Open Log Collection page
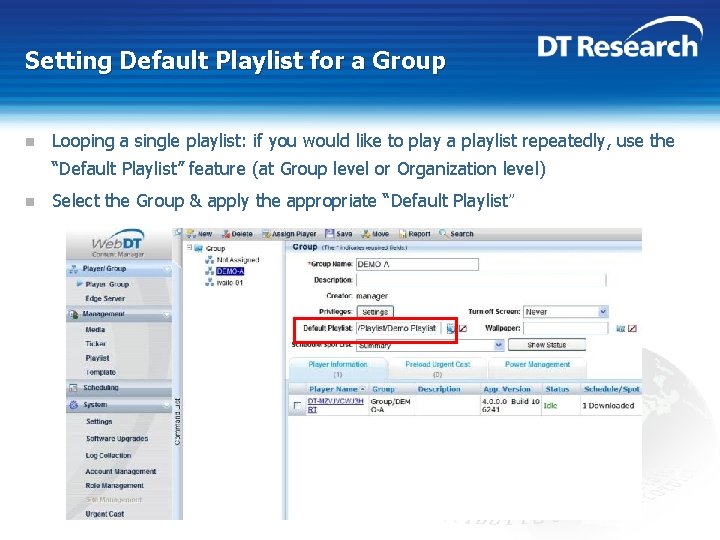The image size is (720, 540). point(108,456)
